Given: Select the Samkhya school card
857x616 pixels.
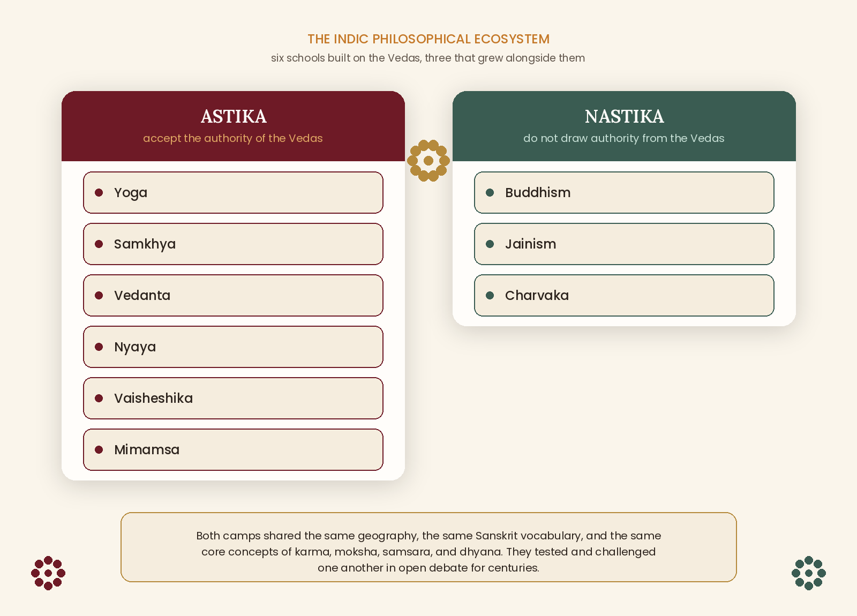Looking at the screenshot, I should pos(233,244).
